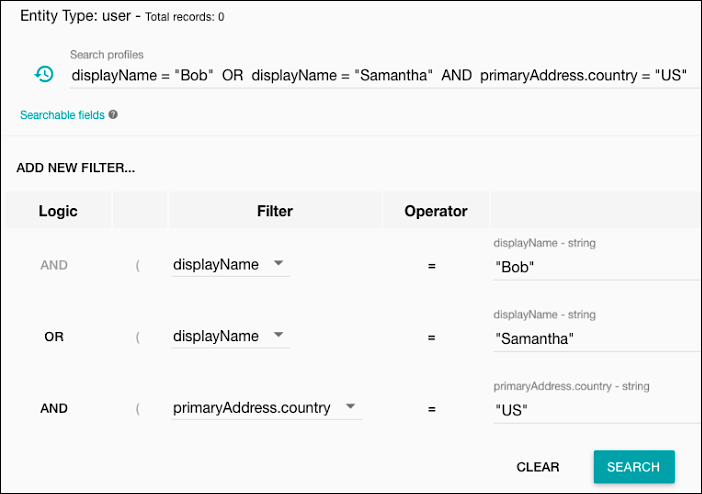This screenshot has width=702, height=494.
Task: Toggle open parenthesis on the "US" row
Action: pyautogui.click(x=137, y=408)
